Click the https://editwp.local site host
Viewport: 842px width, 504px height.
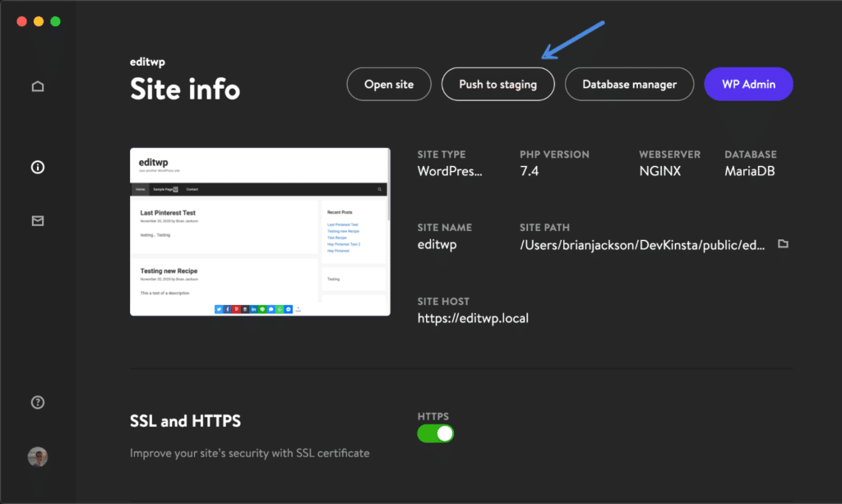point(473,318)
